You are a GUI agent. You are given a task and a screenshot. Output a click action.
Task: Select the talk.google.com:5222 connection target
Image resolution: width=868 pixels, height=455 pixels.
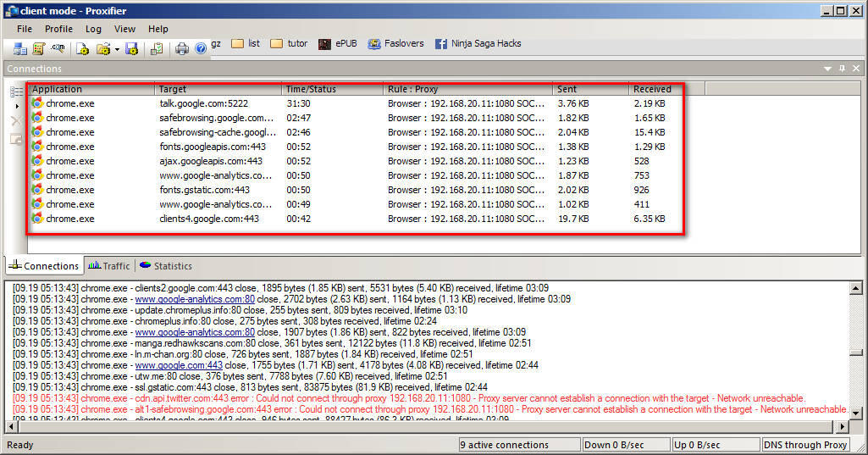click(x=204, y=103)
